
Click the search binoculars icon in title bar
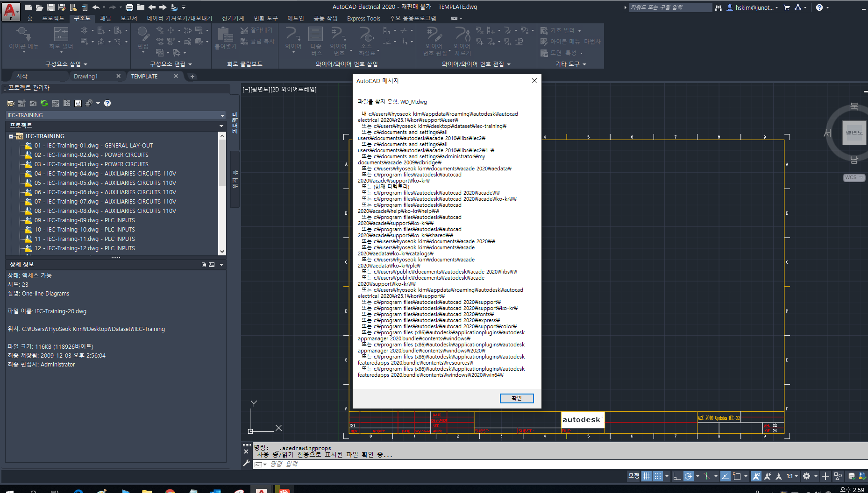click(x=719, y=7)
